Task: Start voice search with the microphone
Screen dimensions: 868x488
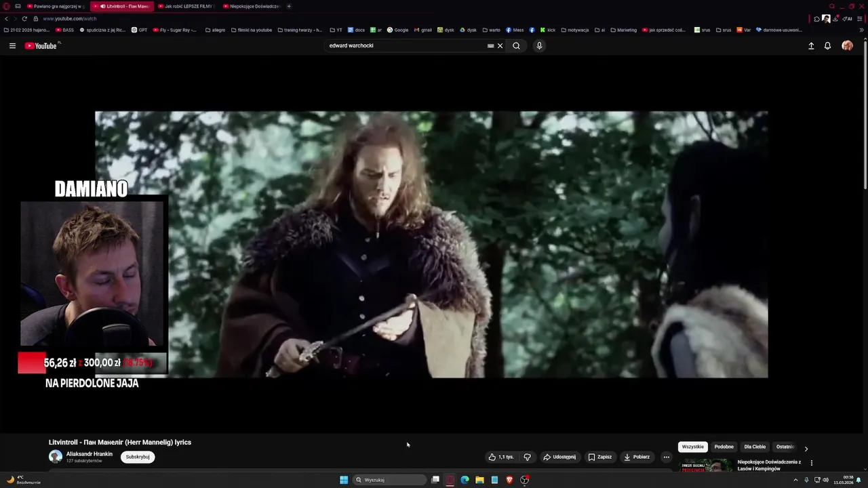Action: (539, 46)
